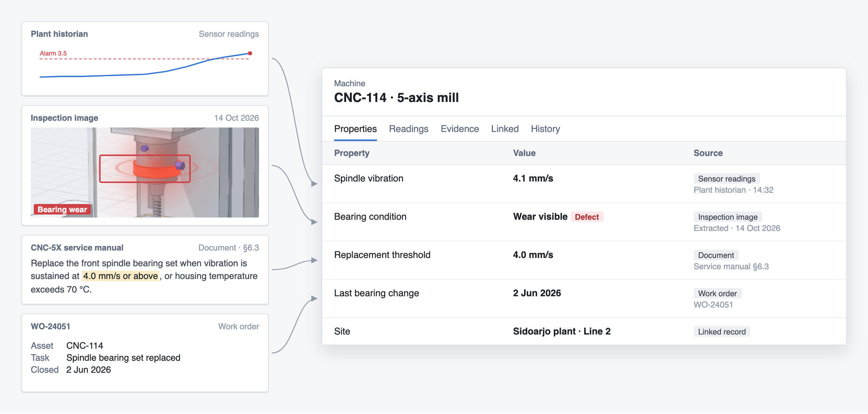Click the Alarm 3.5 threshold label
This screenshot has width=868, height=414.
[53, 53]
